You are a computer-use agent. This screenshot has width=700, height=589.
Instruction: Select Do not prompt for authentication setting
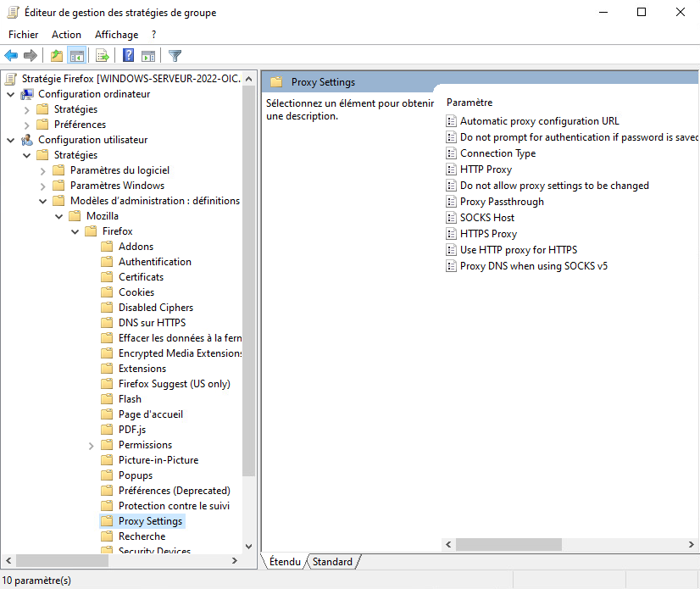coord(579,137)
